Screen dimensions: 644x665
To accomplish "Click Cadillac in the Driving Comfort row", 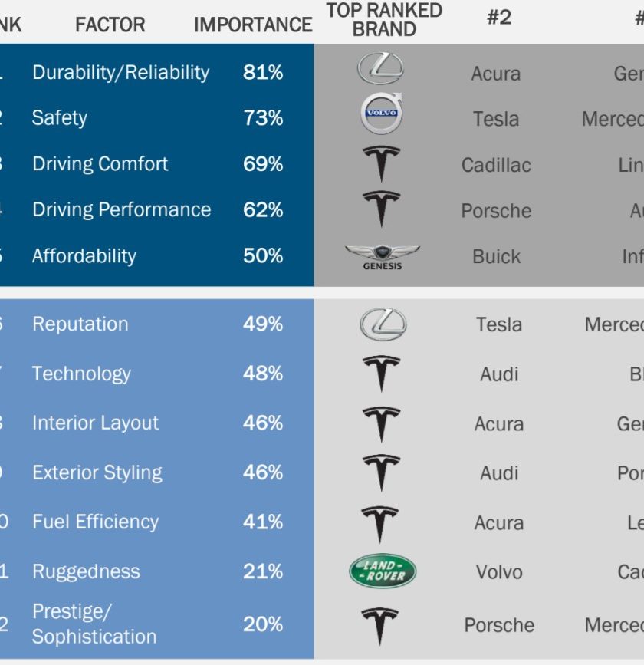I will click(496, 165).
